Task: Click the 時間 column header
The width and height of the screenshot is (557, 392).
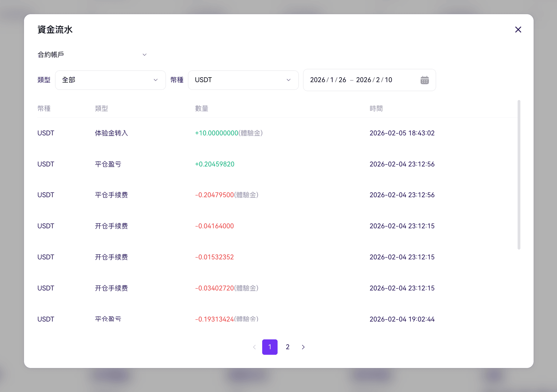Action: (376, 109)
